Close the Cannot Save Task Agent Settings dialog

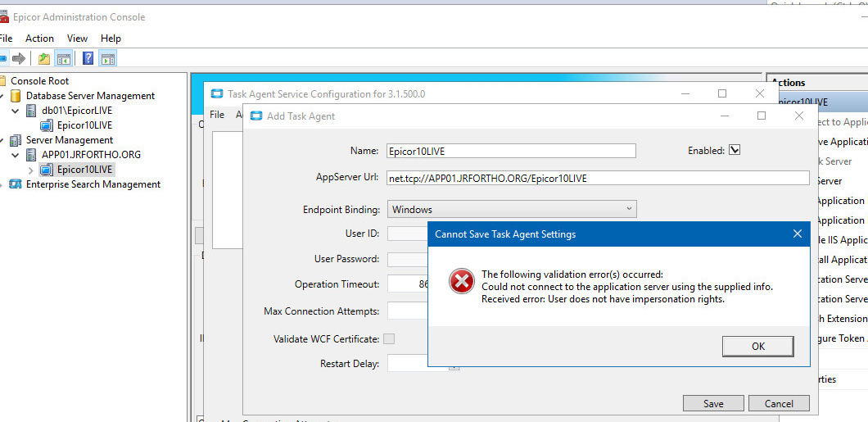coord(797,234)
